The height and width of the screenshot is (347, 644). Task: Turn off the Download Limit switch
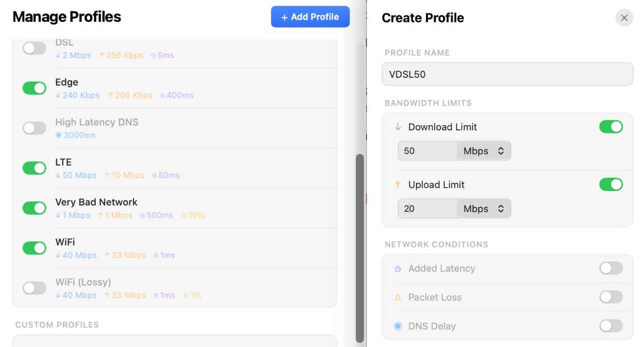pyautogui.click(x=611, y=127)
